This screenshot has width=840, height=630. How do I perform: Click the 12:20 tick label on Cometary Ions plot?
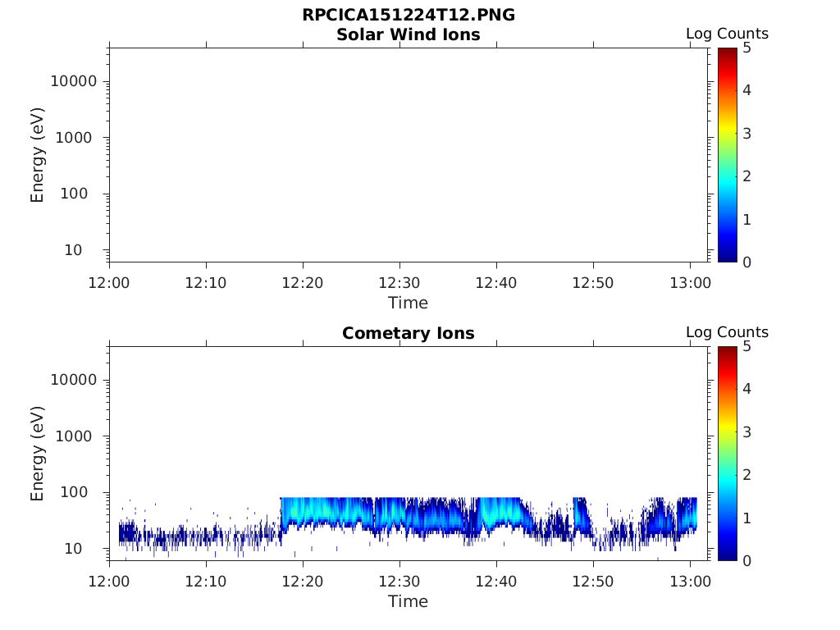303,582
